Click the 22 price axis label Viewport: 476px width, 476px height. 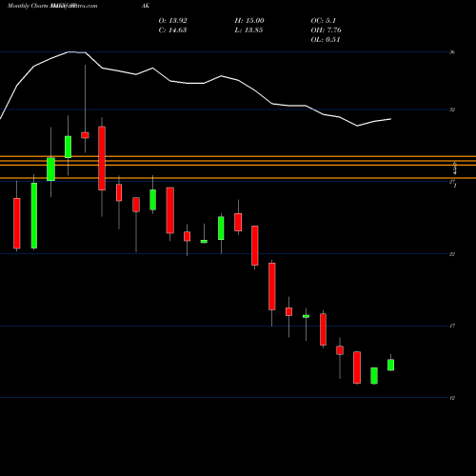[x=452, y=254]
